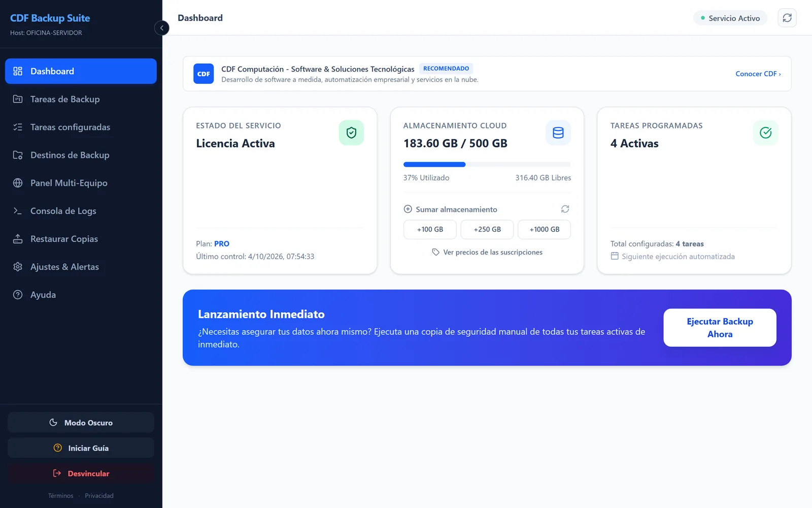Click the calendar icon by Siguiente ejecución
The height and width of the screenshot is (508, 812).
(x=615, y=256)
